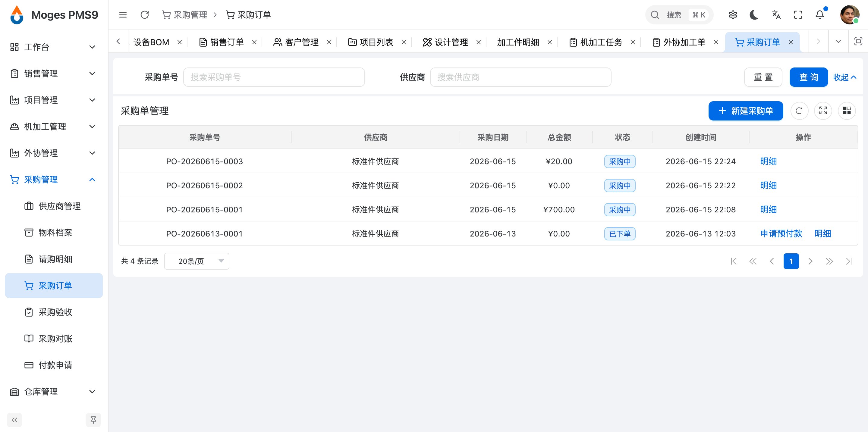Toggle the hamburger menu collapse icon

click(x=123, y=15)
